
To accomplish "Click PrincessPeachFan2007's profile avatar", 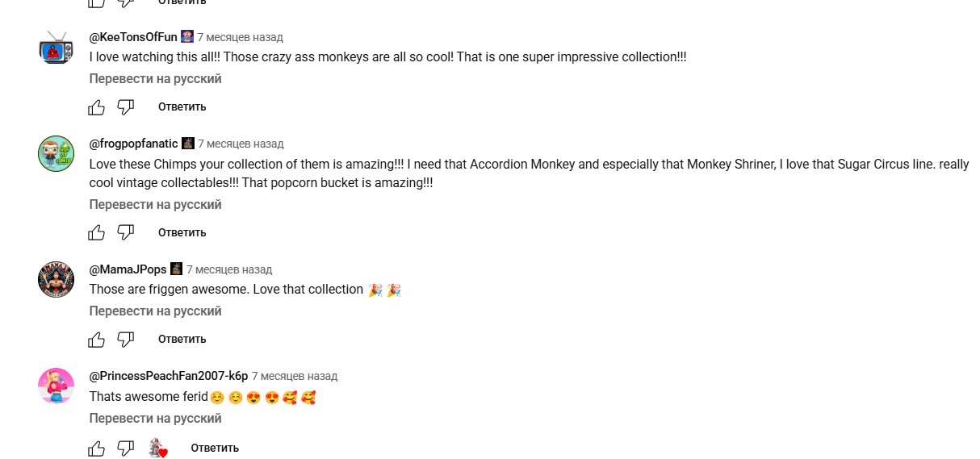I will pyautogui.click(x=57, y=386).
